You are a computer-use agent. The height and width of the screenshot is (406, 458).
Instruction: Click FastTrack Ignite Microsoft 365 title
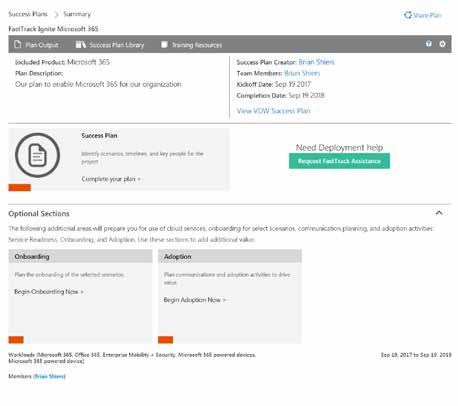click(53, 29)
